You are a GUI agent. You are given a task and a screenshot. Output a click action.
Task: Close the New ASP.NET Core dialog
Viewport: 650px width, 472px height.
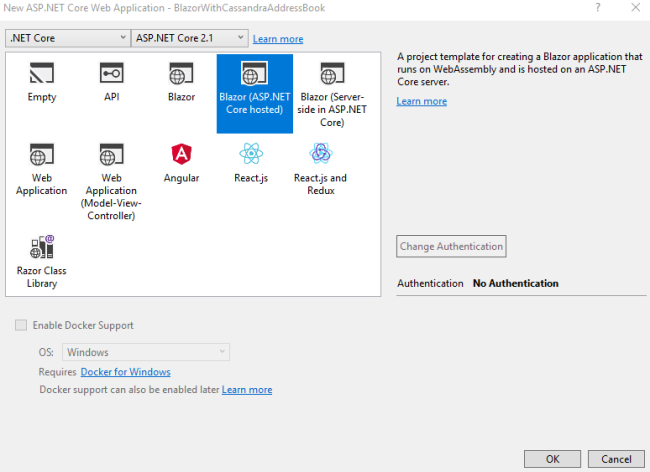pos(635,7)
